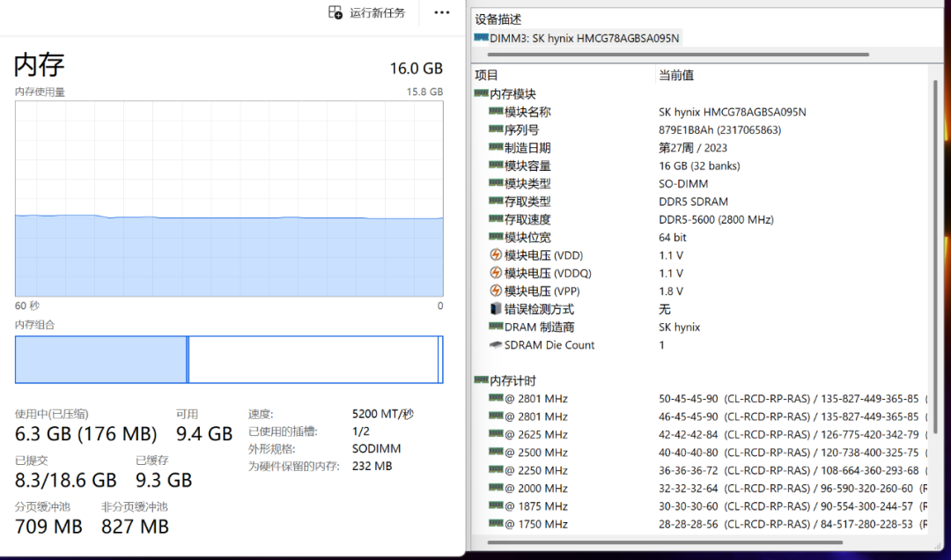This screenshot has width=951, height=560.
Task: Click the 5200 MT/秒 speed value
Action: pyautogui.click(x=383, y=414)
